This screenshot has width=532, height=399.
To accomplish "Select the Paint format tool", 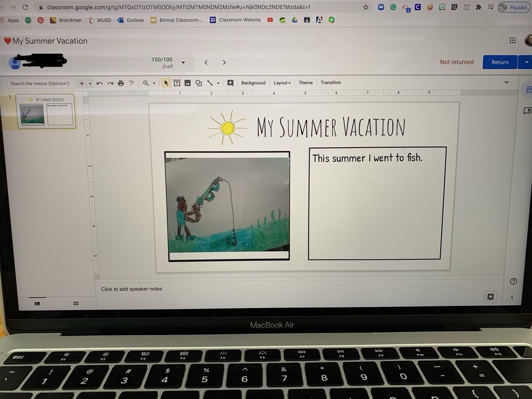I will pyautogui.click(x=131, y=83).
